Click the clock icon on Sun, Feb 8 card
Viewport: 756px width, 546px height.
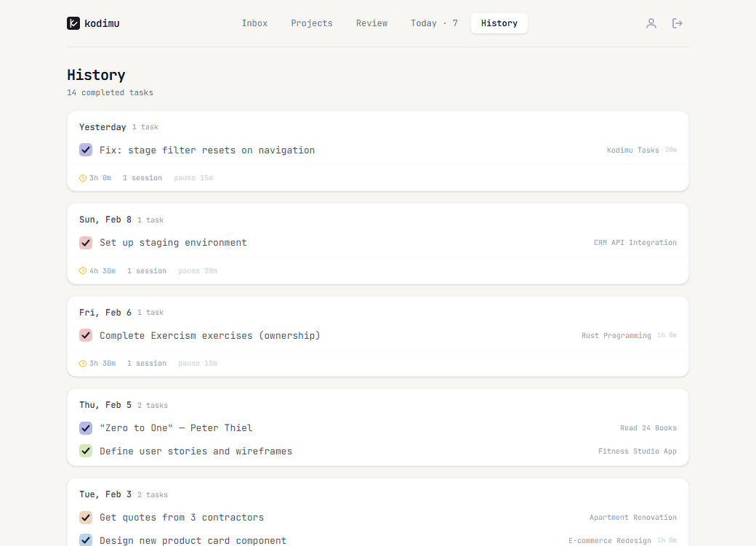[82, 270]
